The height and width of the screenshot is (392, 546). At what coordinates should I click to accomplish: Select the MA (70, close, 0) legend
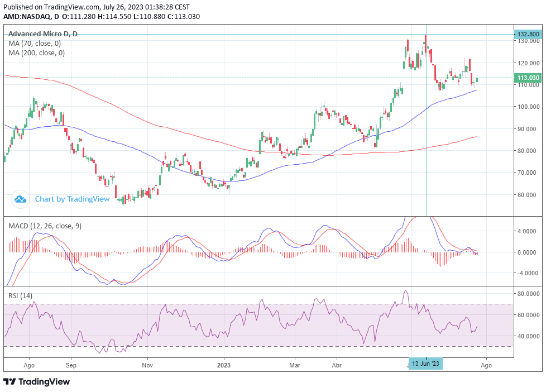35,44
